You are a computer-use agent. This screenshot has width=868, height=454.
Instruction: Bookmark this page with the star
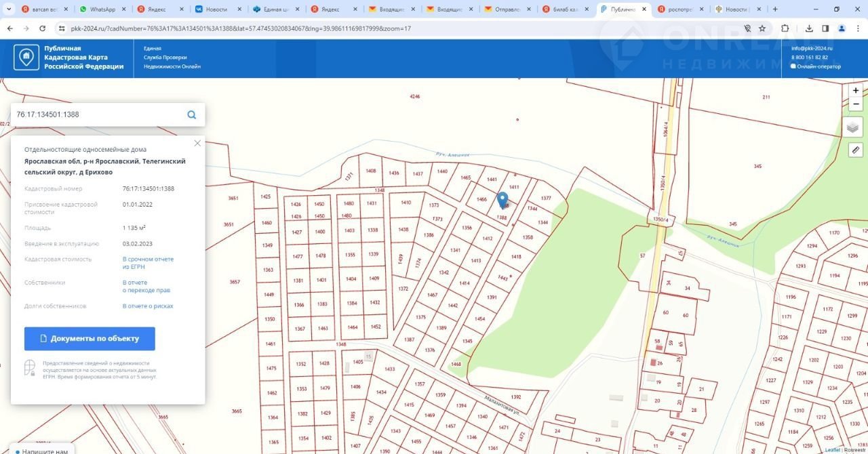click(762, 28)
